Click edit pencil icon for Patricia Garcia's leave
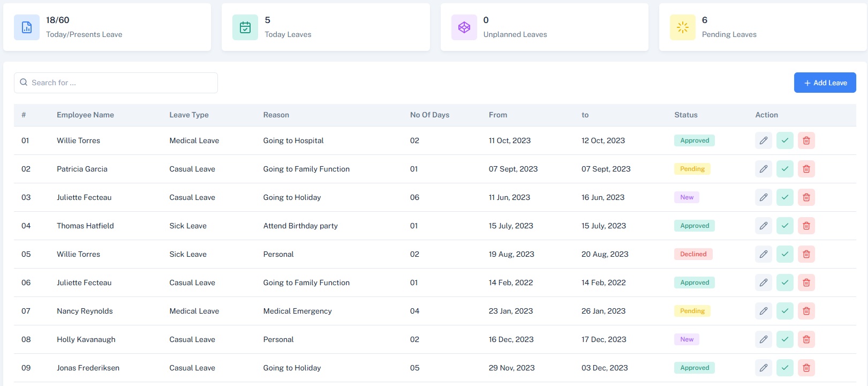This screenshot has height=386, width=868. point(763,169)
